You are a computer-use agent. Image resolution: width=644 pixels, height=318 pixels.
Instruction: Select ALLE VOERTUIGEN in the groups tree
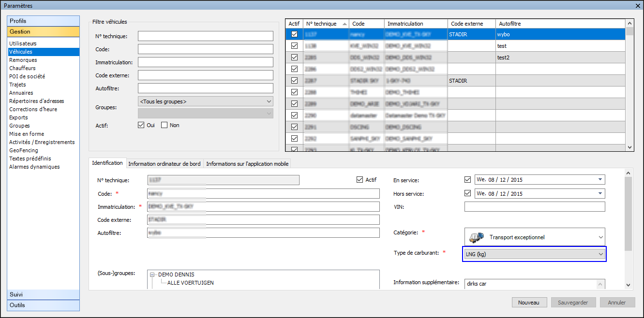click(190, 283)
